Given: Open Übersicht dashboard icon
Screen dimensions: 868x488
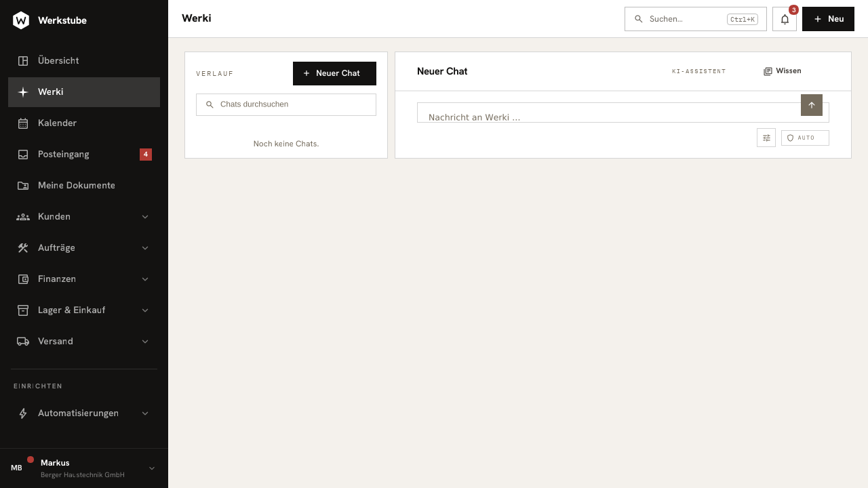Looking at the screenshot, I should tap(23, 61).
